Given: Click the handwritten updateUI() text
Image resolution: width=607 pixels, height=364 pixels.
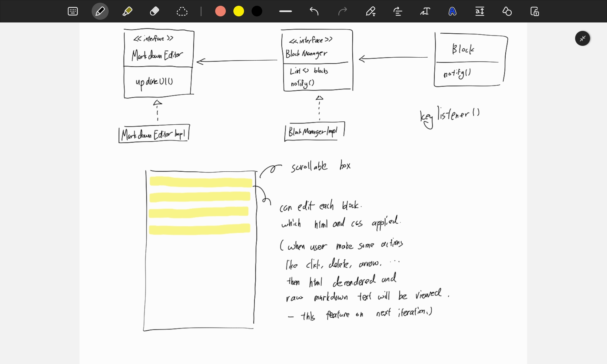Looking at the screenshot, I should 154,83.
